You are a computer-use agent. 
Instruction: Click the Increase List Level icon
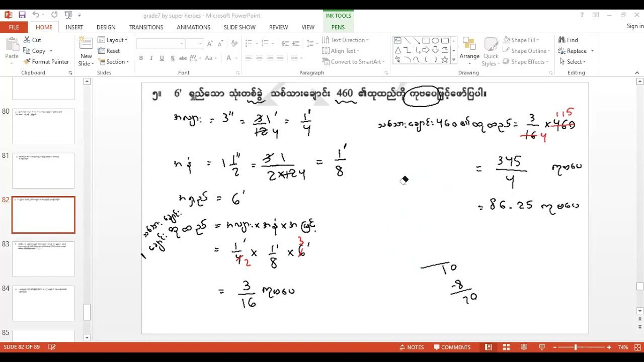click(296, 44)
